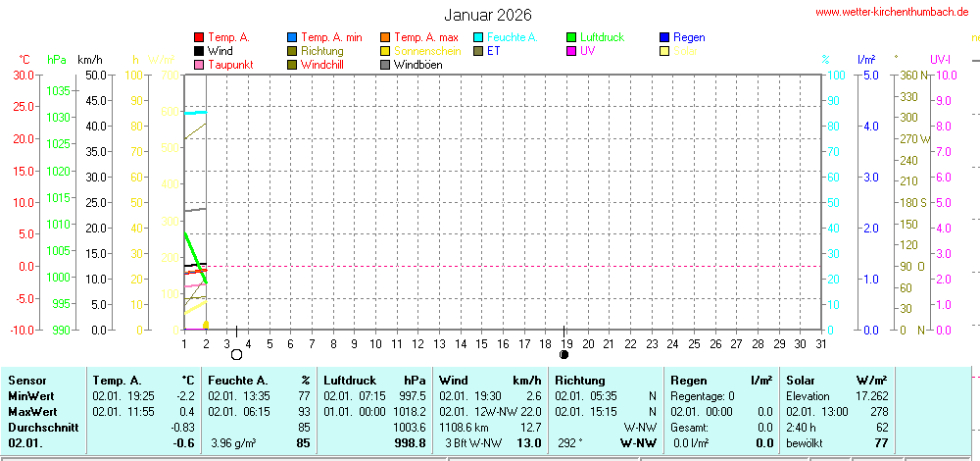Select the Windböen legend label

point(417,65)
